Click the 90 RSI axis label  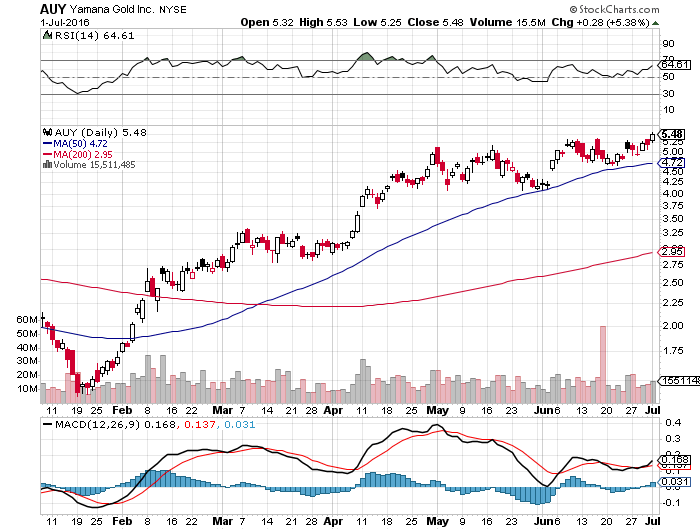point(669,44)
